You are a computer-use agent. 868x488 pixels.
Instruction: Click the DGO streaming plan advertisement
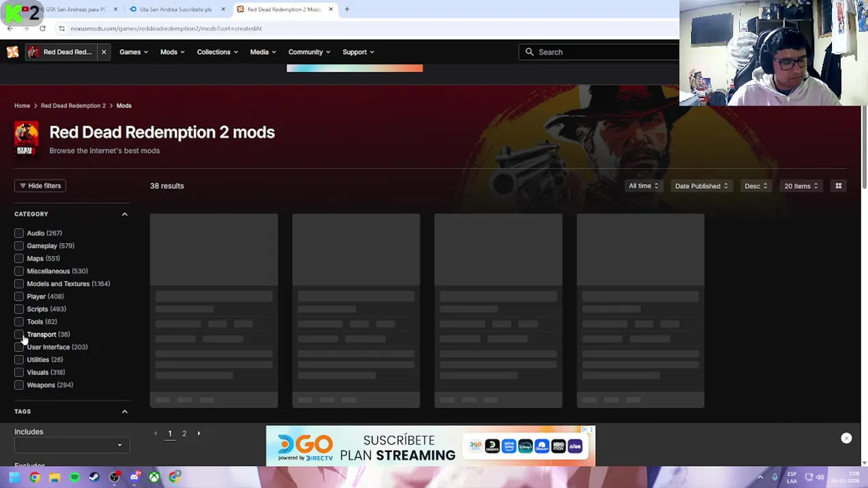tap(431, 446)
